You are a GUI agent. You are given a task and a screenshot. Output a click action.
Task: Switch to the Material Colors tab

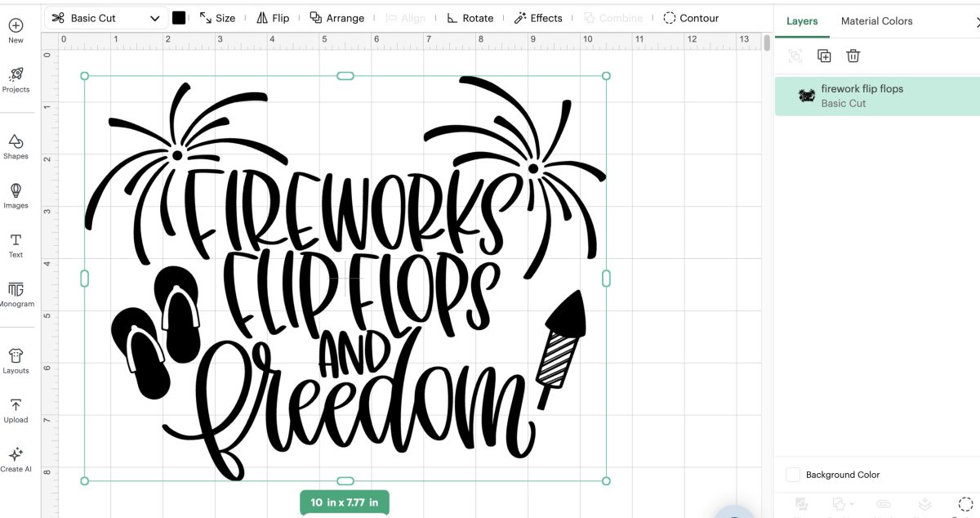pyautogui.click(x=877, y=20)
